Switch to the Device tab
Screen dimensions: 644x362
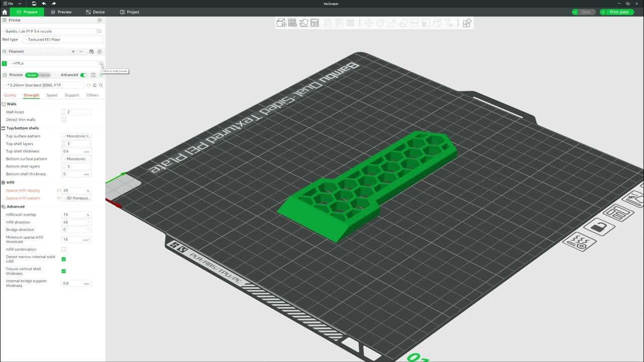(x=95, y=12)
